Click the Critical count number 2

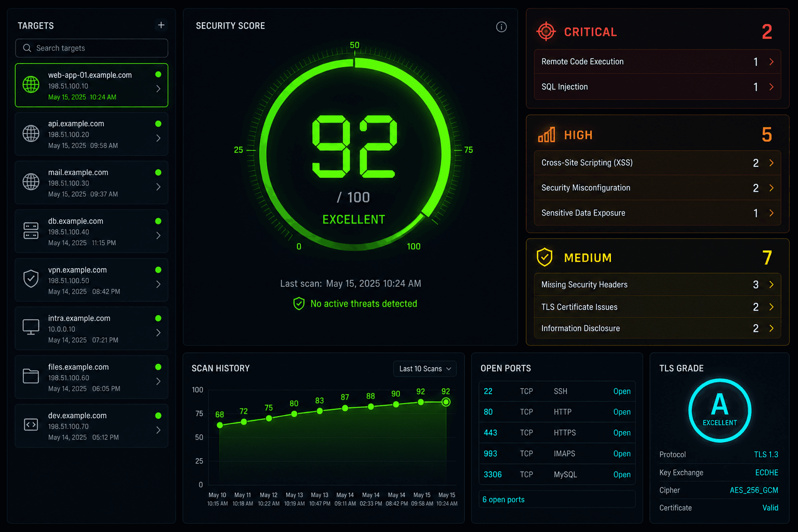(x=767, y=32)
